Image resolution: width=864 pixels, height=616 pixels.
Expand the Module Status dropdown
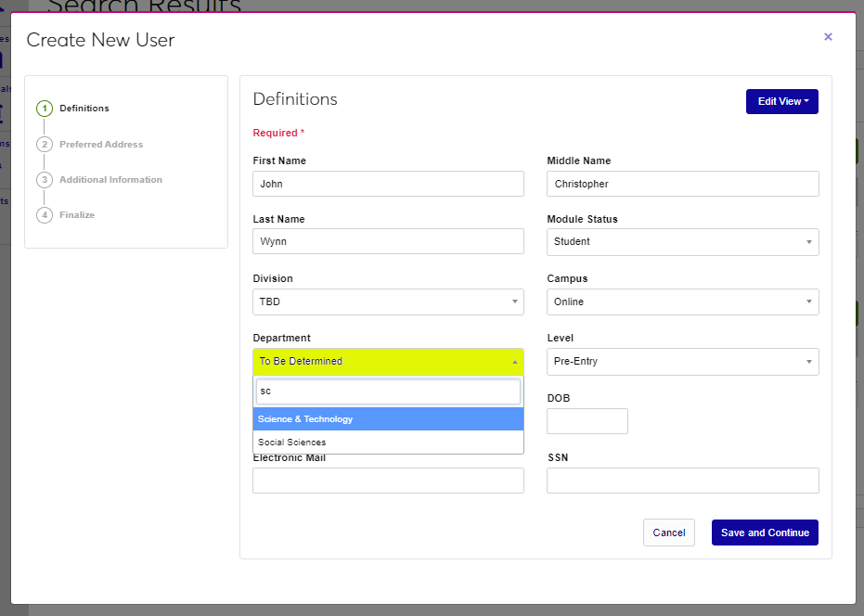pyautogui.click(x=682, y=242)
